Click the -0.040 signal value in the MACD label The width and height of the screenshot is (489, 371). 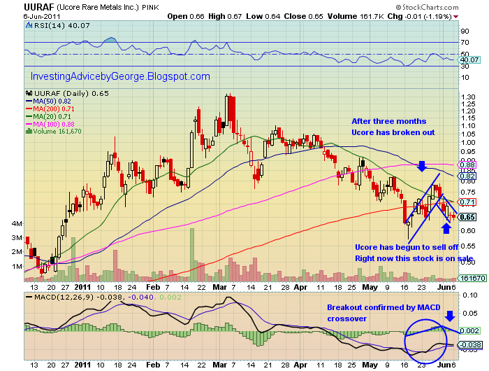coord(140,297)
